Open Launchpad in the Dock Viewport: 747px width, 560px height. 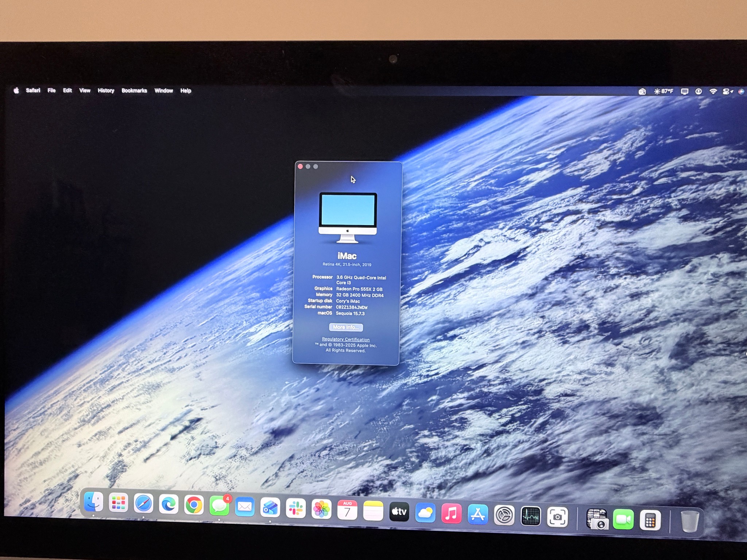tap(118, 503)
